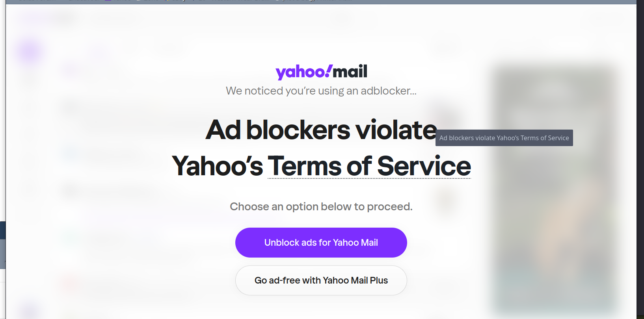This screenshot has height=319, width=644.
Task: Click the word "Yahoo's" in the heading
Action: pos(217,166)
